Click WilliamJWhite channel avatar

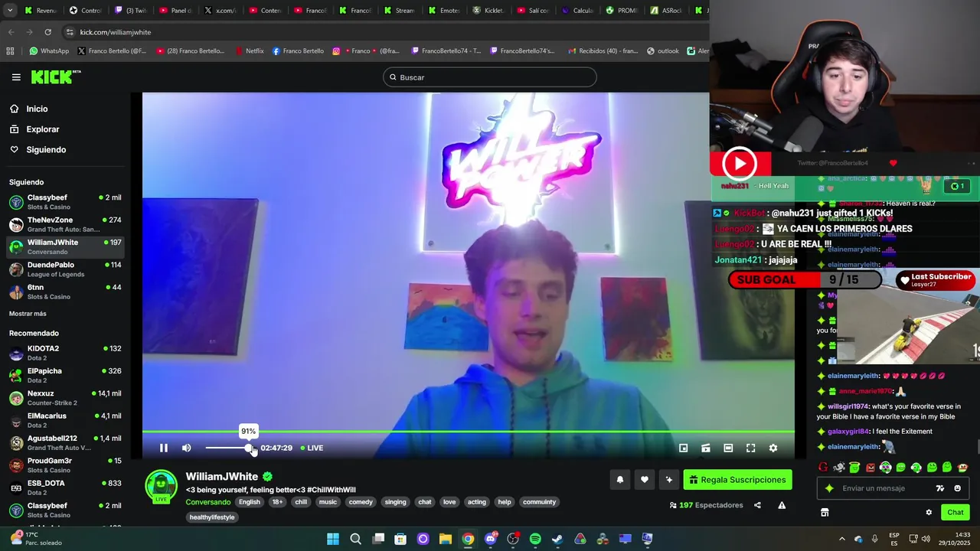[162, 487]
